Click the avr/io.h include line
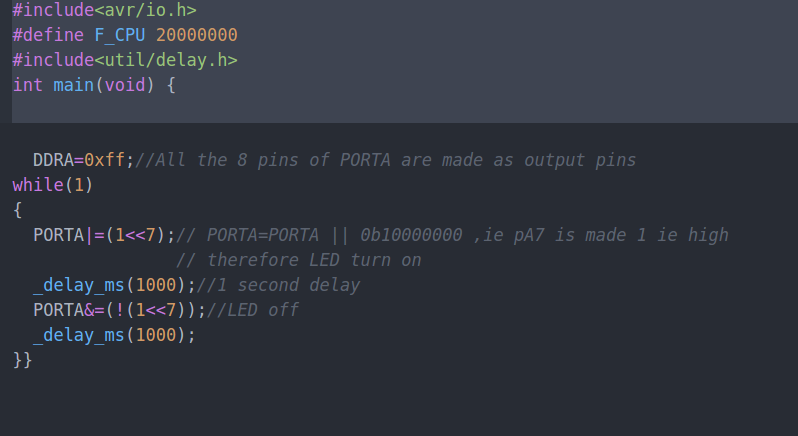 104,10
